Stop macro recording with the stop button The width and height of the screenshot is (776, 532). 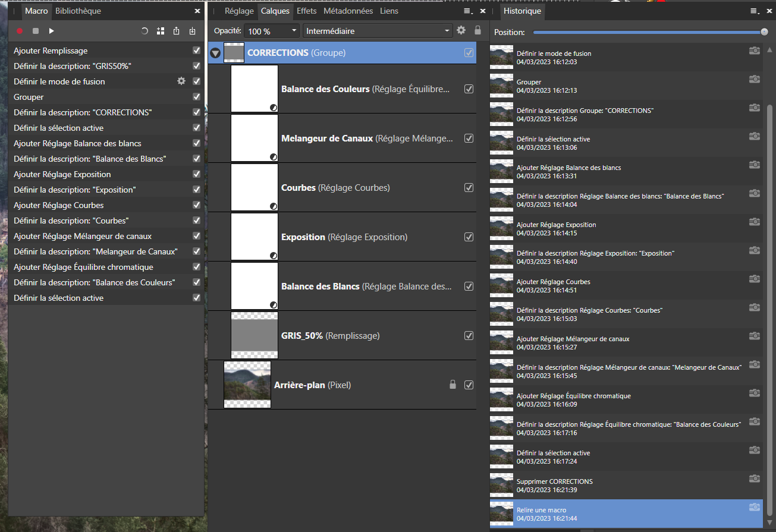pos(36,31)
